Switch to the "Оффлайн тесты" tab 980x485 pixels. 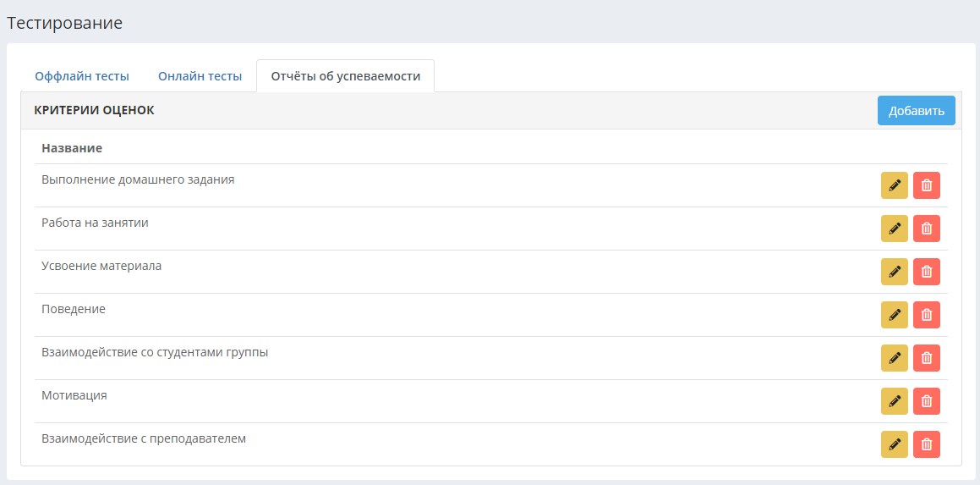(82, 76)
